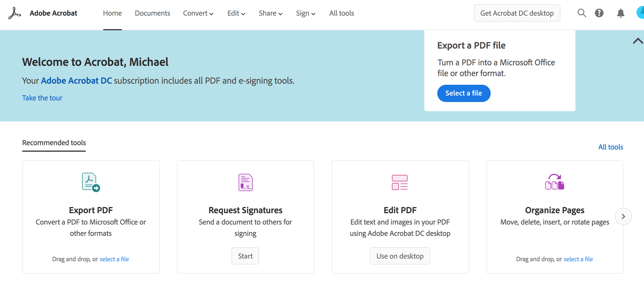Open the notifications bell
The height and width of the screenshot is (285, 644).
[x=621, y=13]
